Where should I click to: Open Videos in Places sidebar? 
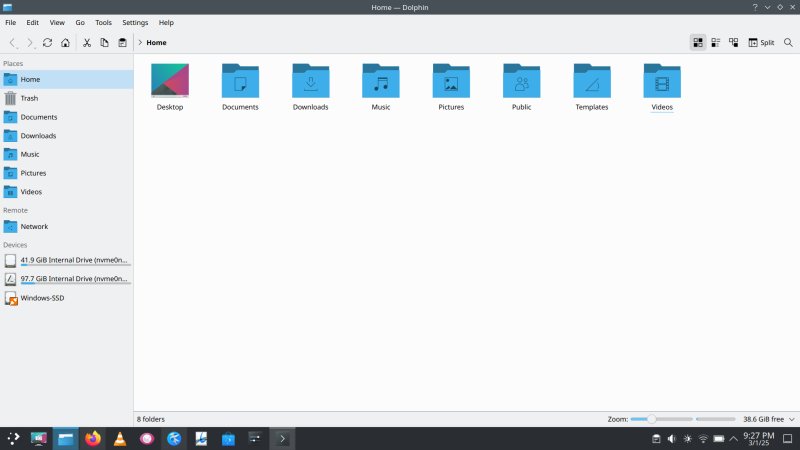click(66, 192)
